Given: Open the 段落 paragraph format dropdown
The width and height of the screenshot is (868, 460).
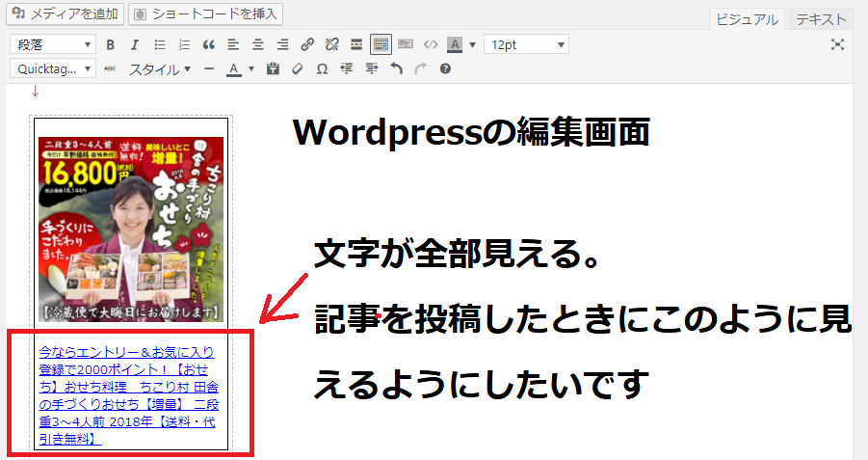Looking at the screenshot, I should click(53, 45).
